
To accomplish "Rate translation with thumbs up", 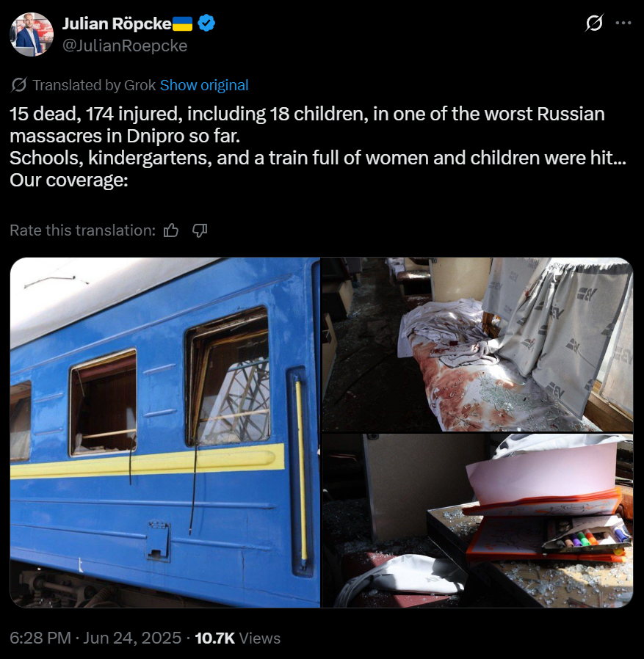I will point(171,230).
